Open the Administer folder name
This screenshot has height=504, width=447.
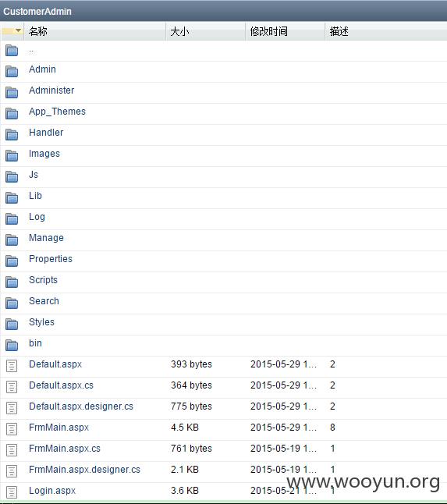[x=51, y=91]
